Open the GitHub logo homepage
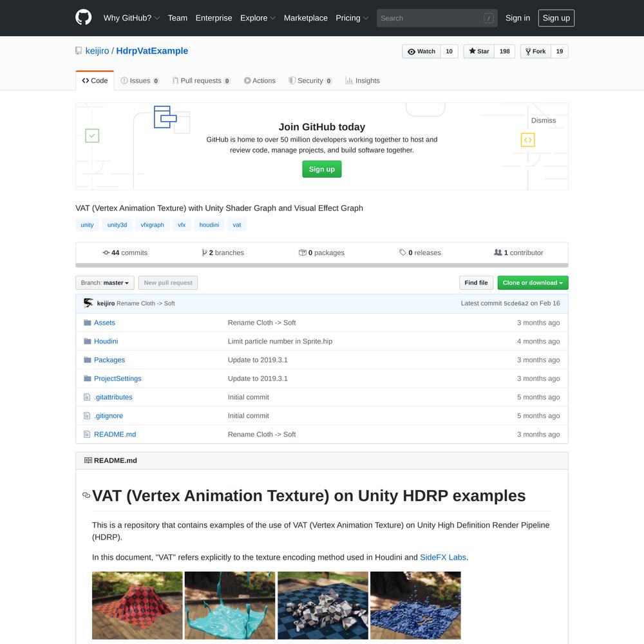 point(83,17)
